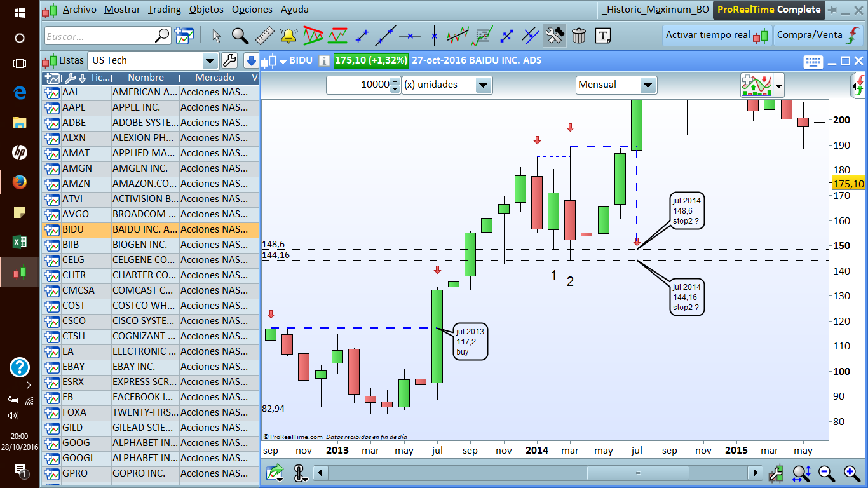Viewport: 868px width, 488px height.
Task: Open the Mostrar menu
Action: 122,10
